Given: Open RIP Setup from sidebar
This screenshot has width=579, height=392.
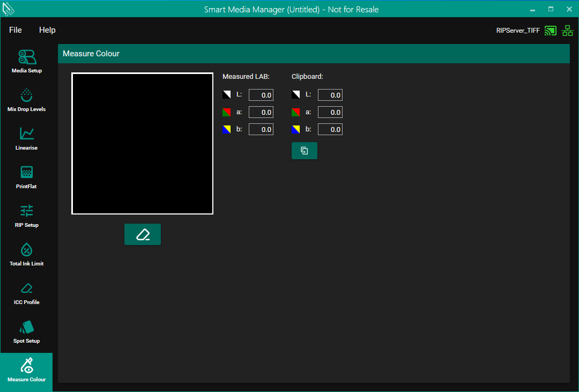Looking at the screenshot, I should [26, 216].
